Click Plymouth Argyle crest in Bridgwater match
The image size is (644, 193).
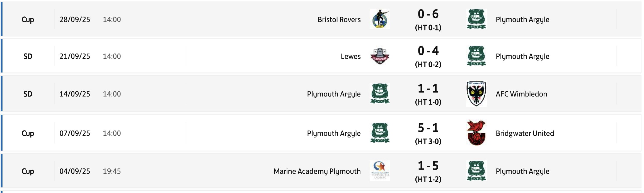pyautogui.click(x=380, y=133)
